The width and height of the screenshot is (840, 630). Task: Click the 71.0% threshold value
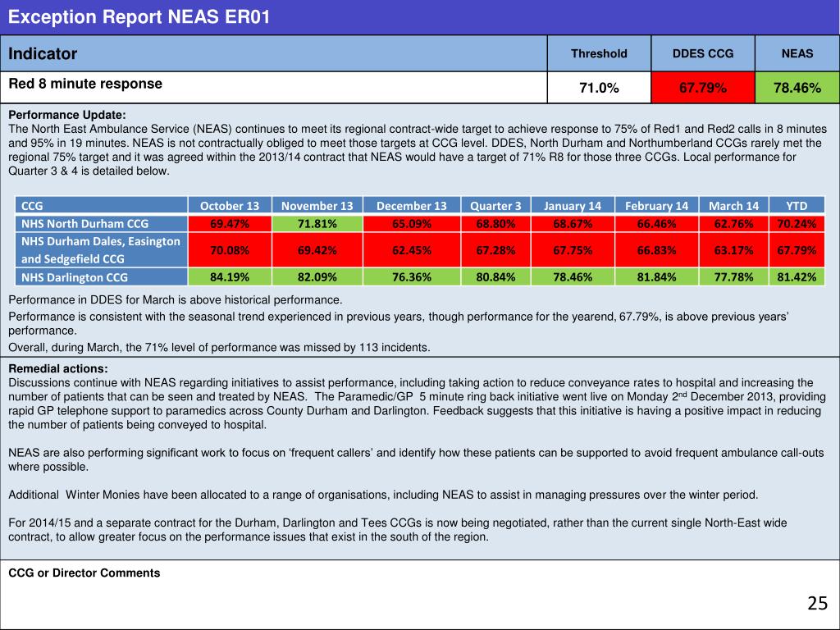pos(599,87)
